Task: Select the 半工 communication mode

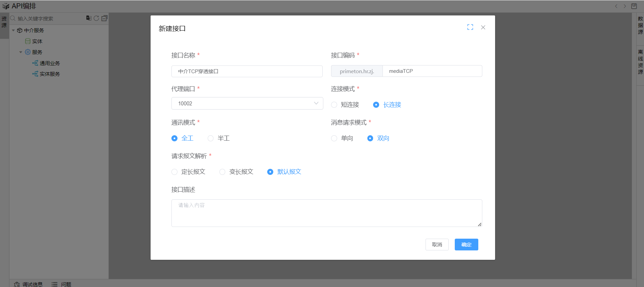Action: [x=211, y=138]
